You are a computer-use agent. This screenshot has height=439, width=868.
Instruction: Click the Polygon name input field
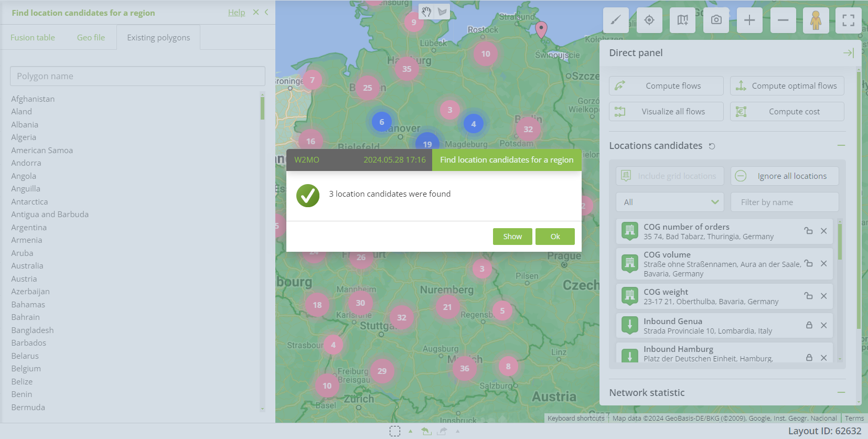(137, 76)
